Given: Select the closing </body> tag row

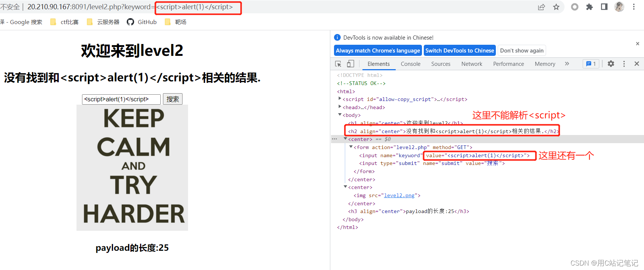Looking at the screenshot, I should tap(353, 219).
